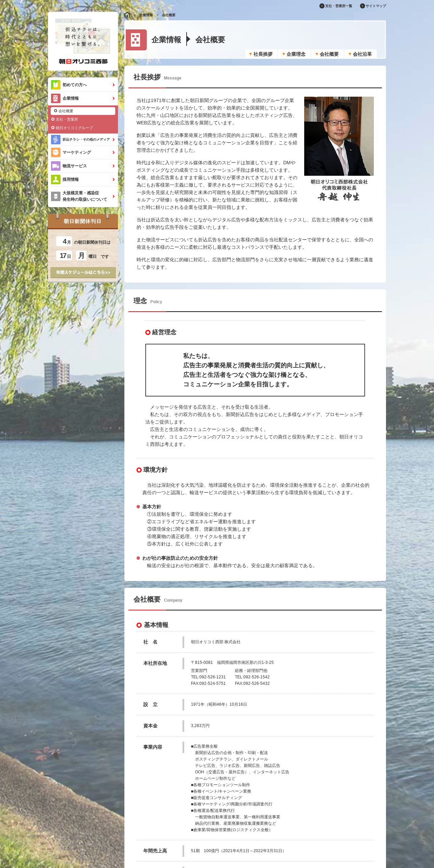Click 企業情報 breadcrumb link

coord(146,15)
